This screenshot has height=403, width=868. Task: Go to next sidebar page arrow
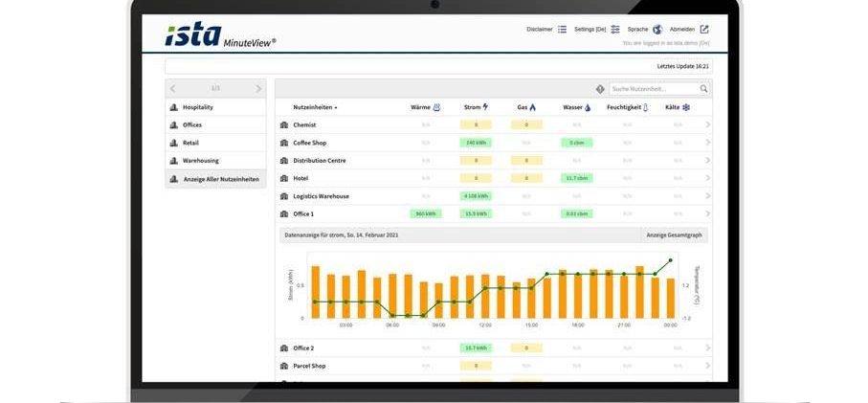pos(258,89)
